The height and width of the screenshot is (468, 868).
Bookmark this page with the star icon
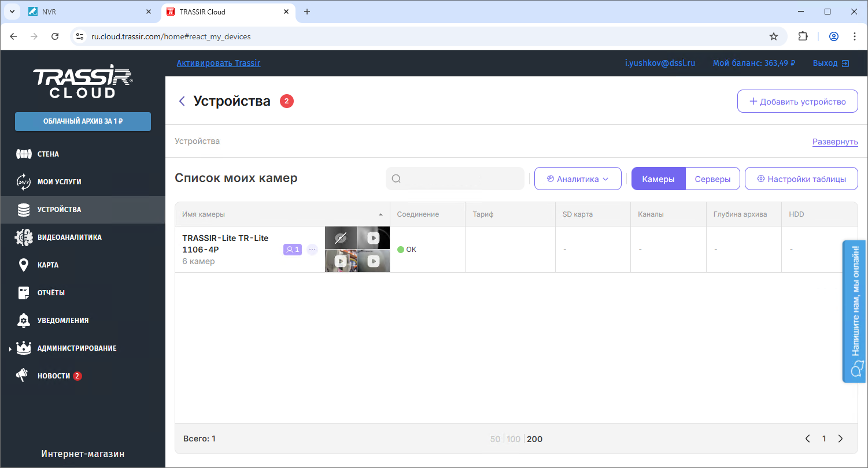tap(774, 36)
